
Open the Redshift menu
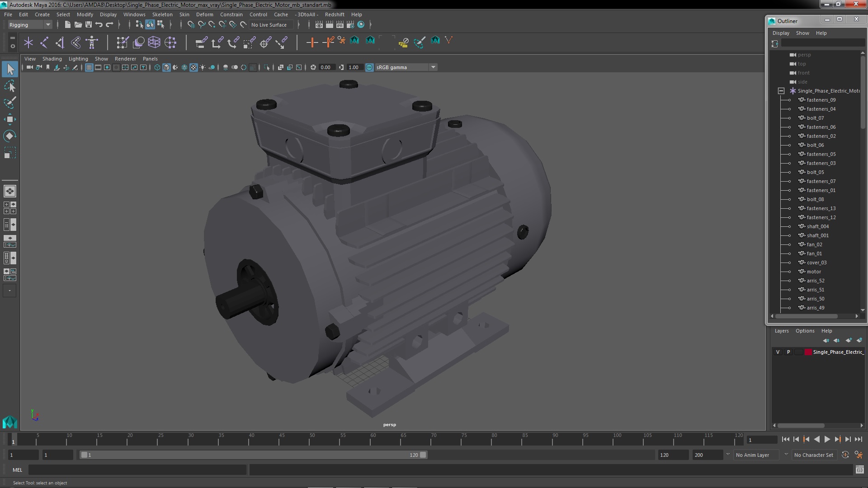click(x=335, y=14)
